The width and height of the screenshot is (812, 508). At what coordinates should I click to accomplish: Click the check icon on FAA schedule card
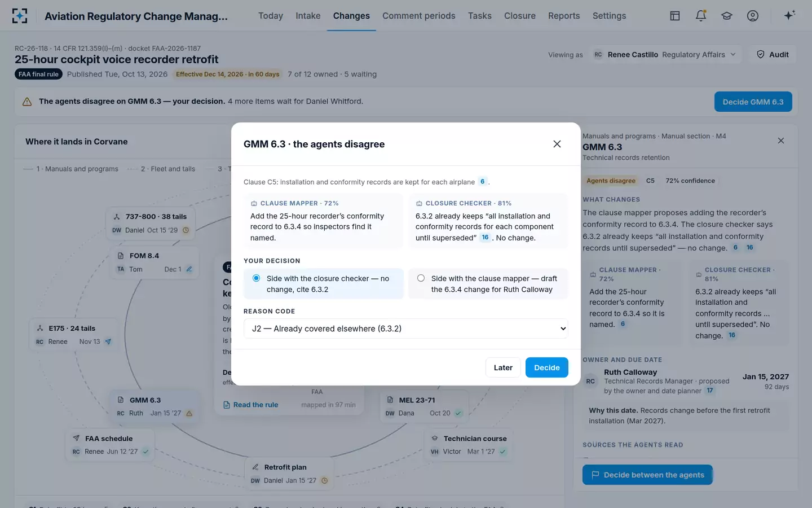145,452
